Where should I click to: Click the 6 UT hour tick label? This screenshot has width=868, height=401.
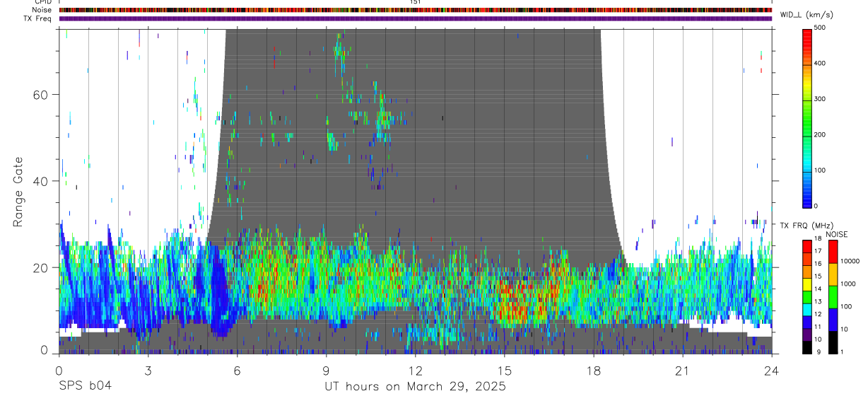pyautogui.click(x=237, y=370)
